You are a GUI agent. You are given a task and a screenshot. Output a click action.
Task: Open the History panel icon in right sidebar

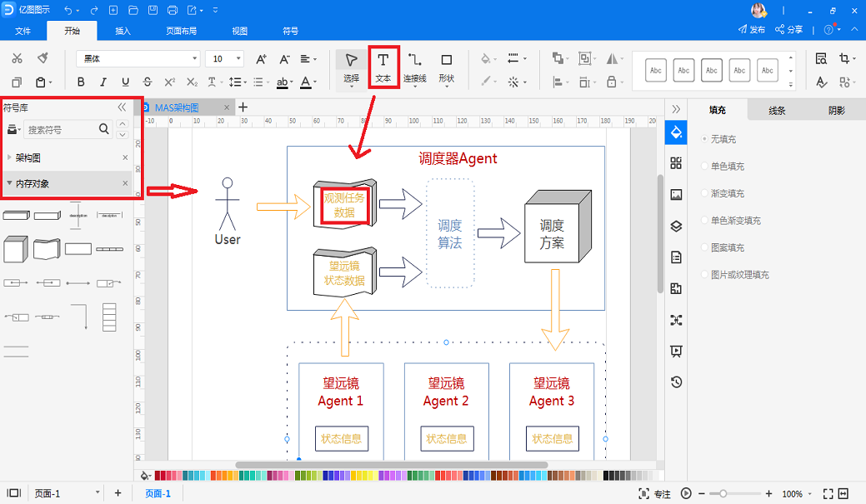pyautogui.click(x=676, y=382)
